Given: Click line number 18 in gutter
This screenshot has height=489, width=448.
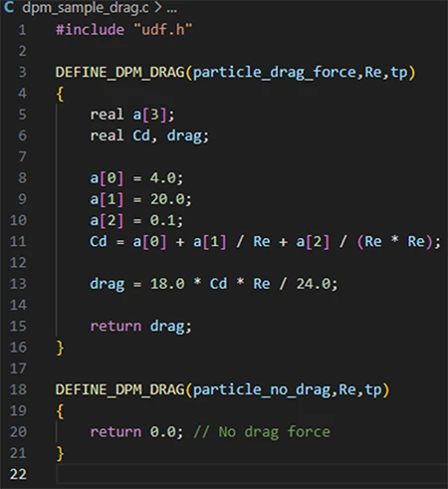Looking at the screenshot, I should (x=18, y=389).
